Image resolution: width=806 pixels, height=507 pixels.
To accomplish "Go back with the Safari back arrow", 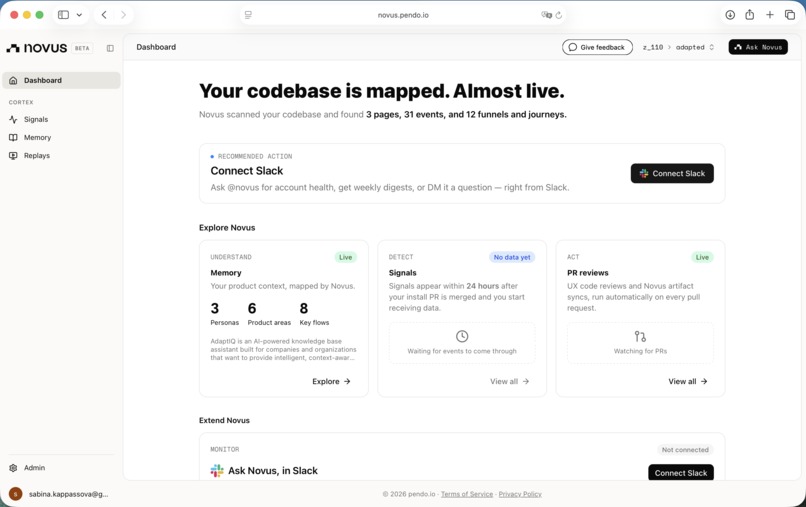I will [104, 15].
